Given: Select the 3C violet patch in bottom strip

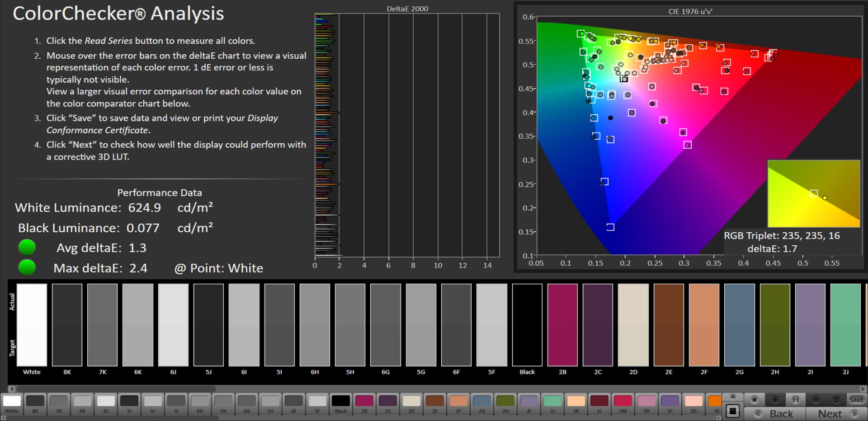Looking at the screenshot, I should point(670,404).
